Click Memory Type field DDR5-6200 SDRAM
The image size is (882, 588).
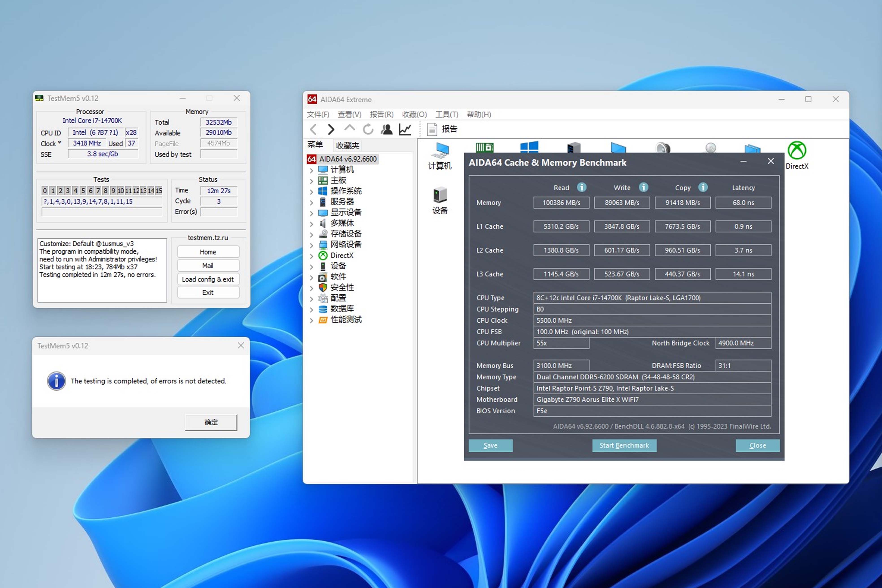(x=652, y=377)
